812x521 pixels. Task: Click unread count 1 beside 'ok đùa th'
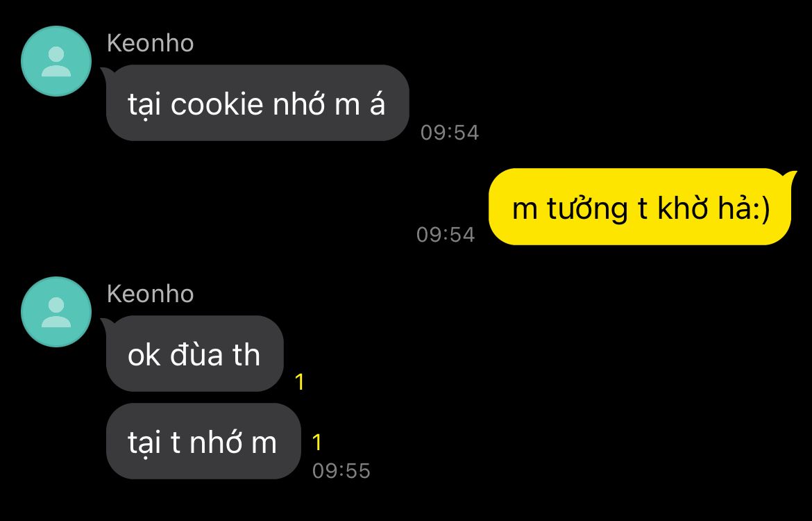click(299, 383)
